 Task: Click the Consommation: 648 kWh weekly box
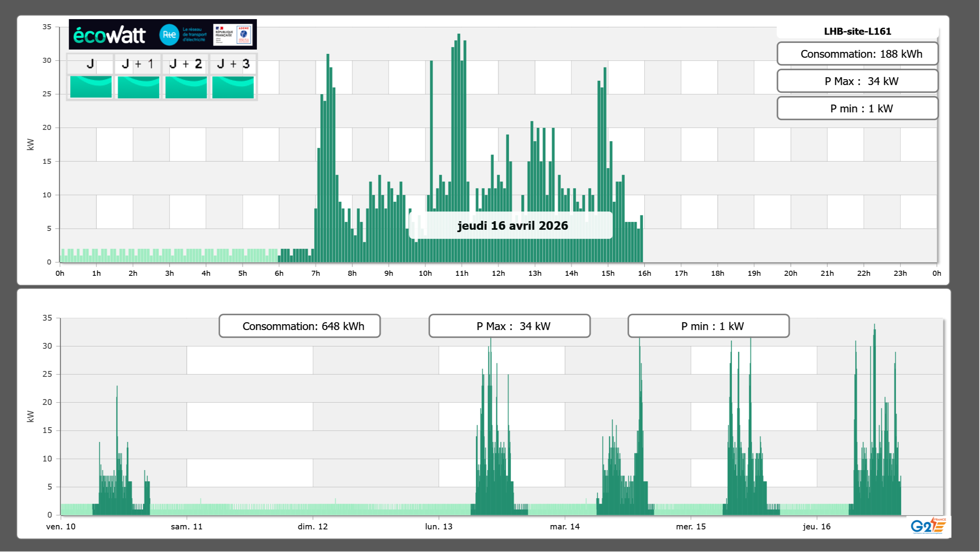pyautogui.click(x=299, y=326)
